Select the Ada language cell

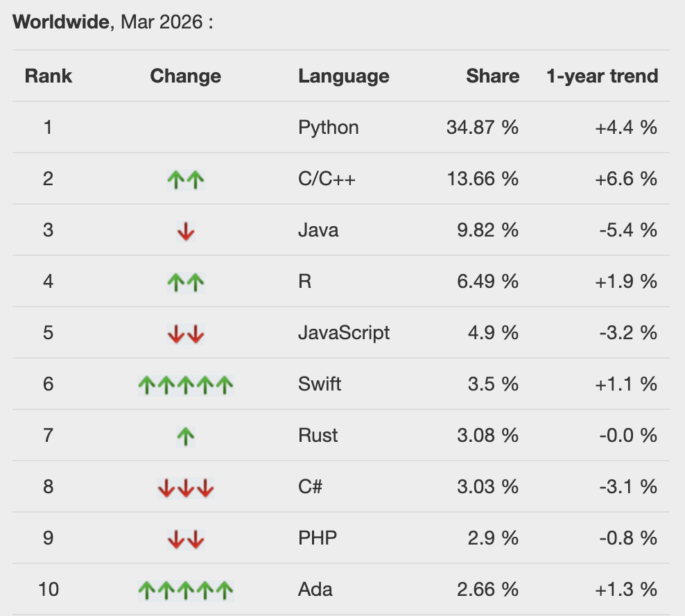315,590
